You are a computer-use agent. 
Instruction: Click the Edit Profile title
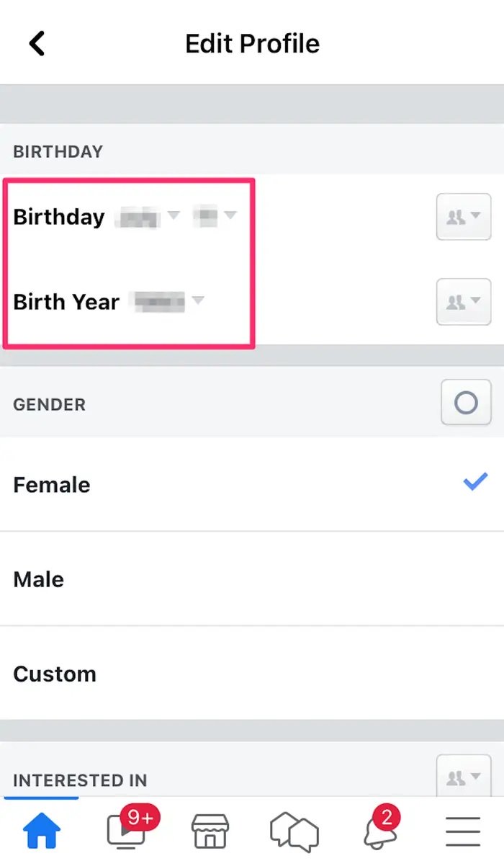click(252, 43)
